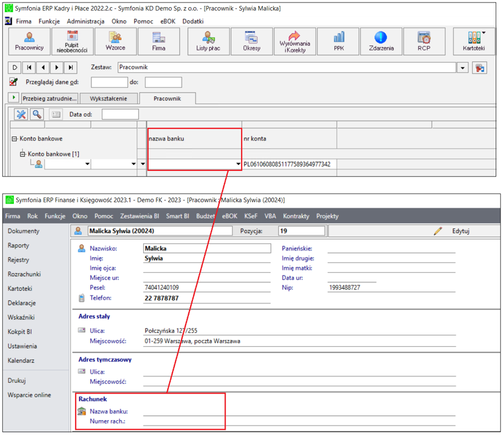Click the Pesel value 74041240109

[162, 288]
